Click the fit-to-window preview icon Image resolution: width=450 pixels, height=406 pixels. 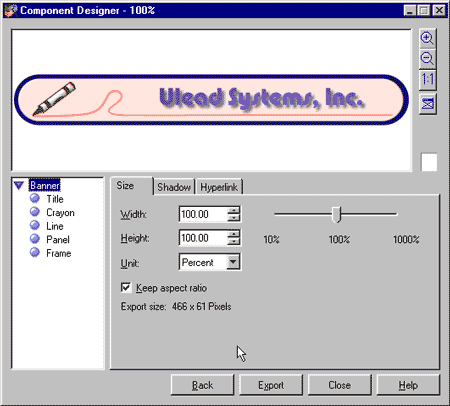(427, 104)
